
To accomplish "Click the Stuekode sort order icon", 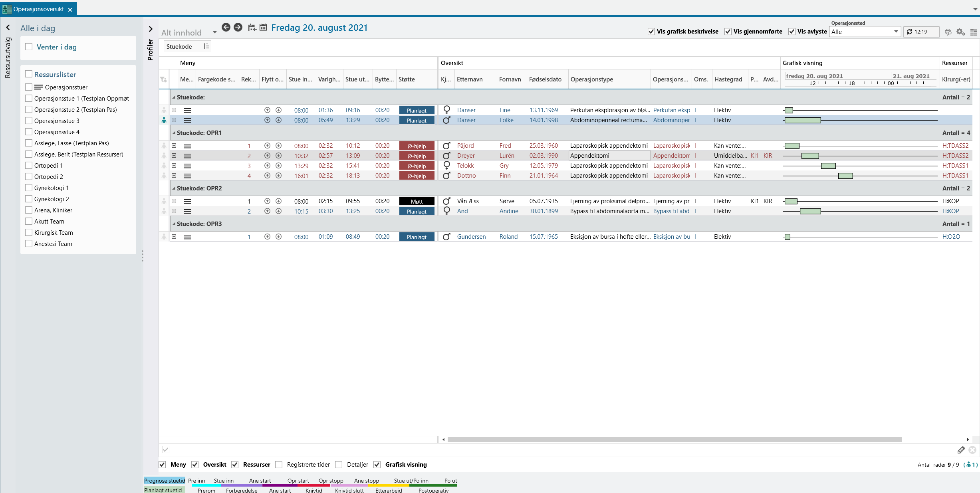I will tap(206, 46).
